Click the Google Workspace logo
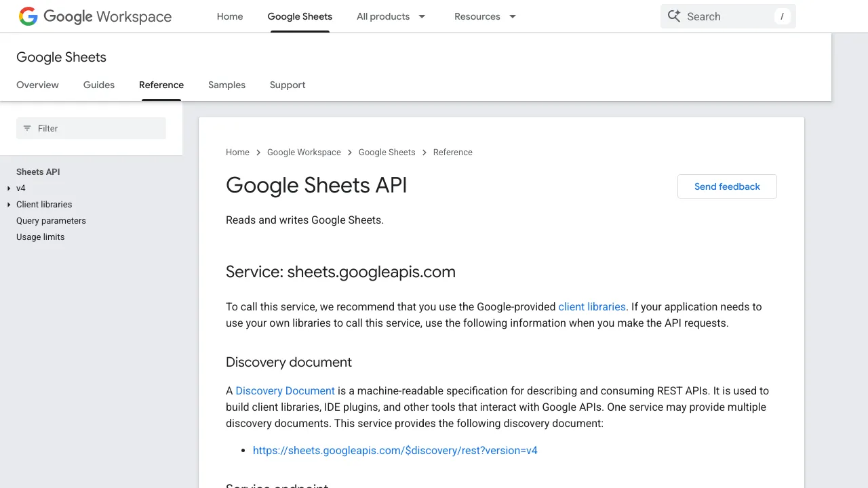 point(95,16)
